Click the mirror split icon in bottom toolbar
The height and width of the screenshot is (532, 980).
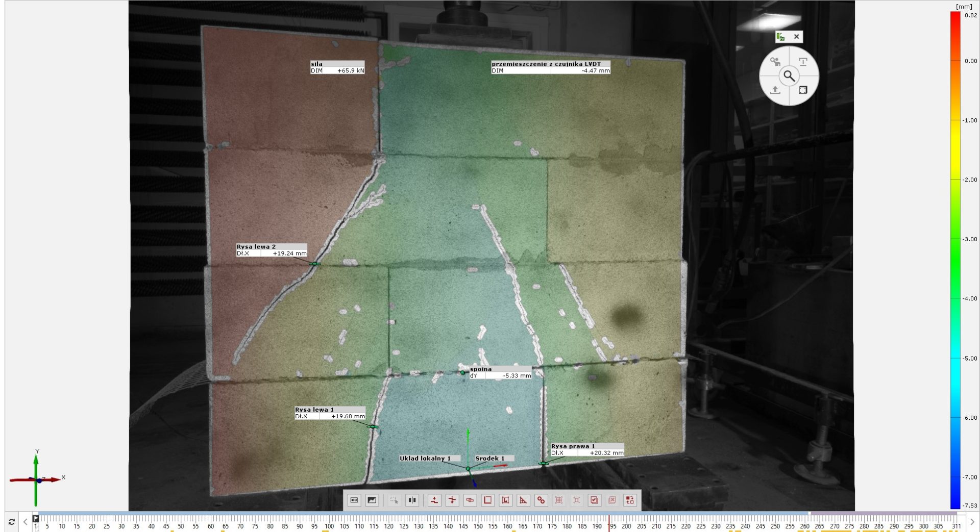(x=412, y=500)
